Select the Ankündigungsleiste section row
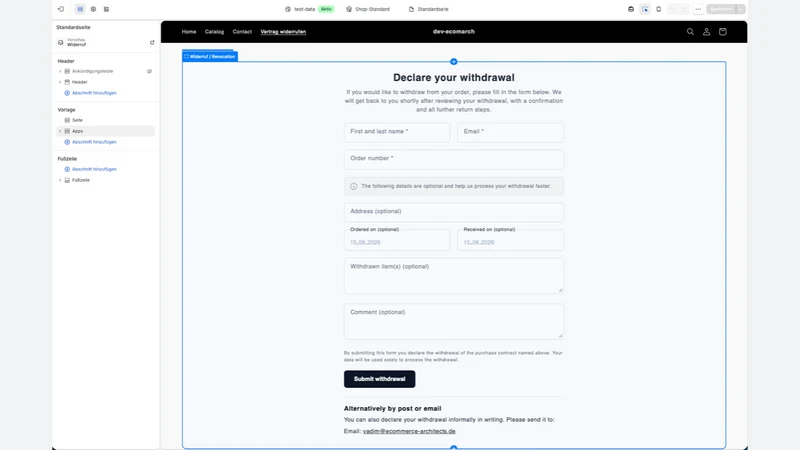Screen dimensions: 800x450 coord(106,71)
